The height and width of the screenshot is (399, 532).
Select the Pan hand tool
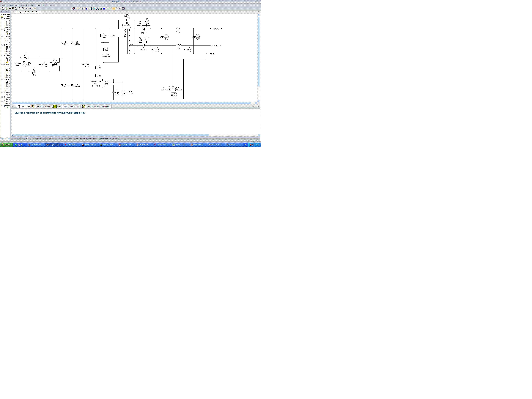pyautogui.click(x=120, y=8)
